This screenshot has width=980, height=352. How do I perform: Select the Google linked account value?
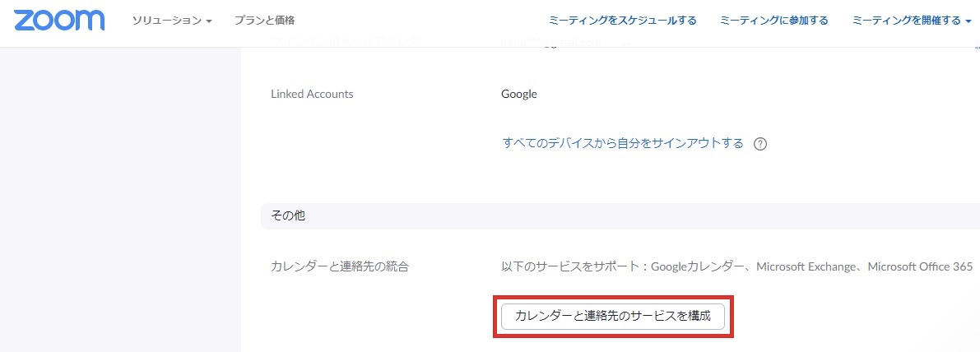coord(518,94)
